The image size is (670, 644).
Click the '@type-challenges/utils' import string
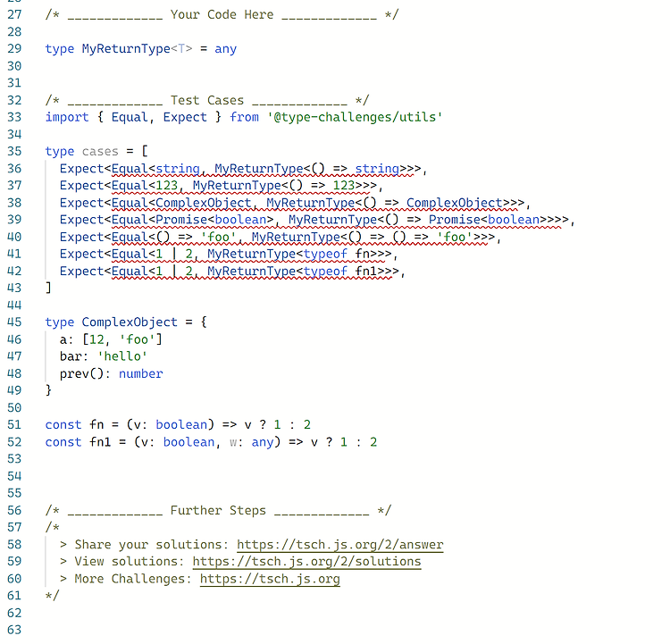point(355,117)
